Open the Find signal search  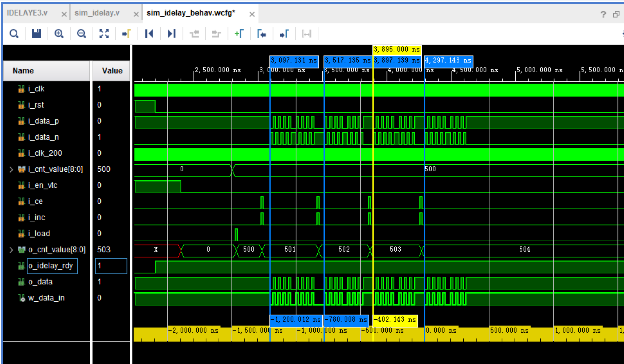pyautogui.click(x=14, y=34)
